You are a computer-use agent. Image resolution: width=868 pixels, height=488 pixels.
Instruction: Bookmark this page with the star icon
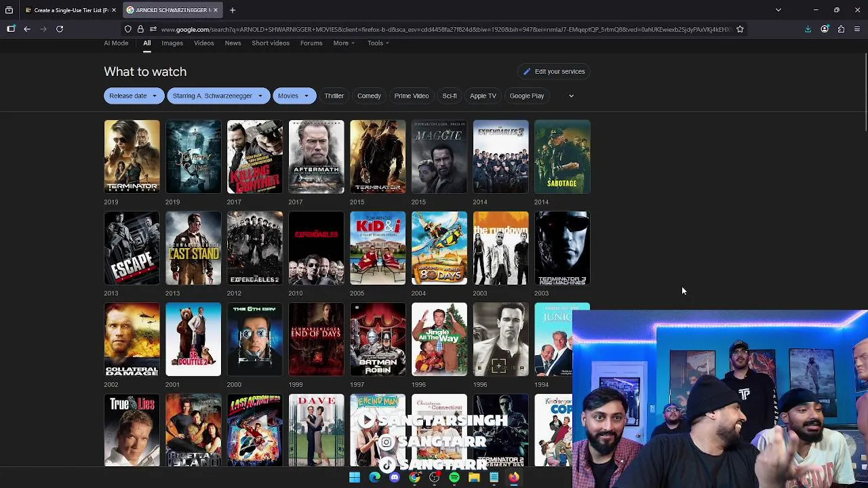coord(740,29)
